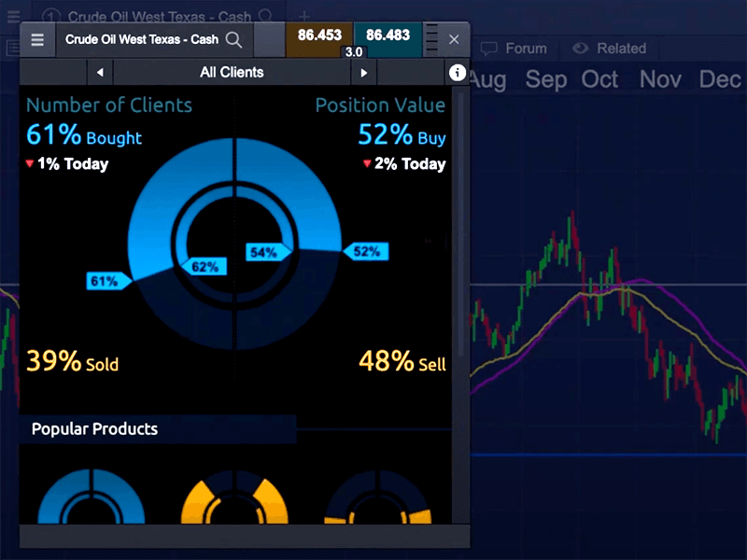Click the magnifier to search instruments

tap(233, 39)
